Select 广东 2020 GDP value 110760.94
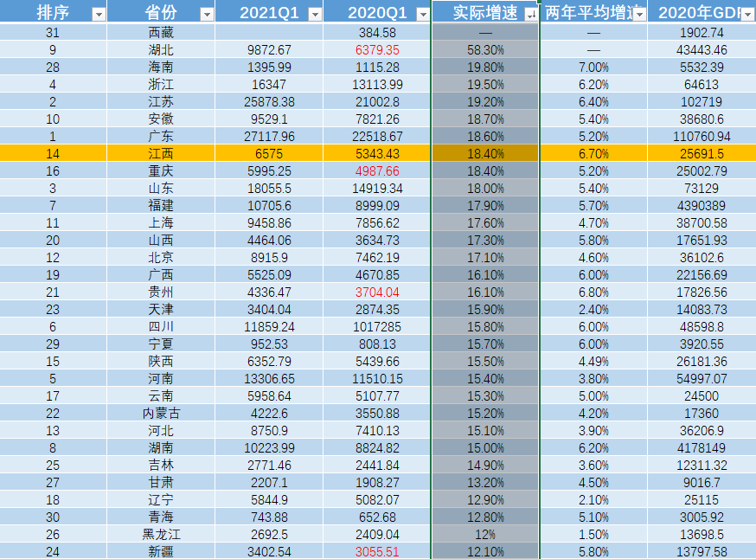Screen dimensions: 756x559 click(702, 137)
